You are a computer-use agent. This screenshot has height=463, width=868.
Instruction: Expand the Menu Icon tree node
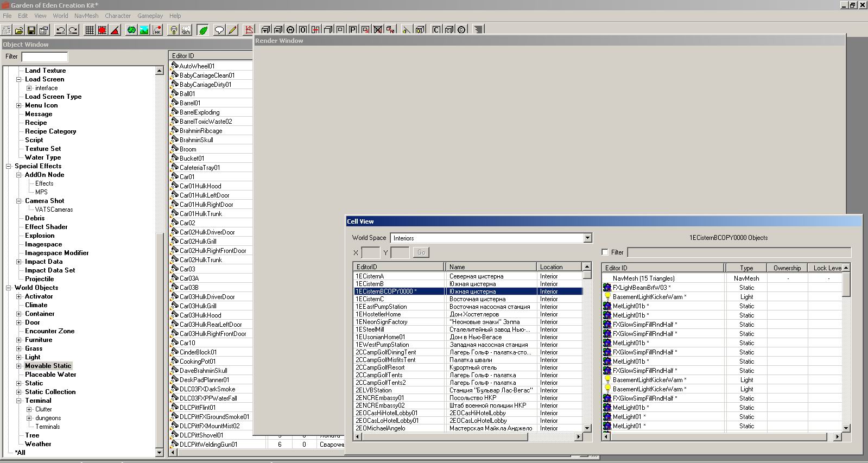[18, 105]
